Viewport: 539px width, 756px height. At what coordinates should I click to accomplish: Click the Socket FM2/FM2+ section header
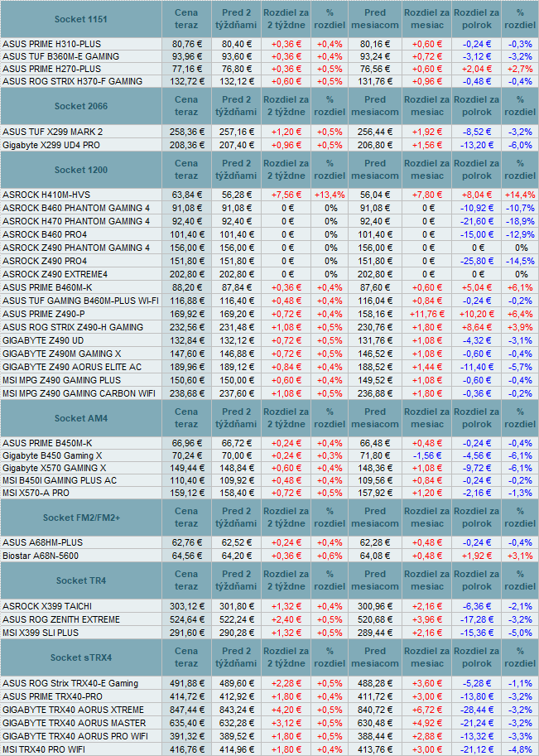tap(80, 518)
